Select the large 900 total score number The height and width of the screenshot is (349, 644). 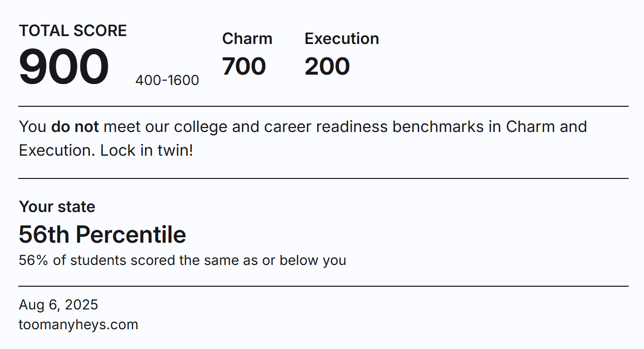pyautogui.click(x=64, y=66)
